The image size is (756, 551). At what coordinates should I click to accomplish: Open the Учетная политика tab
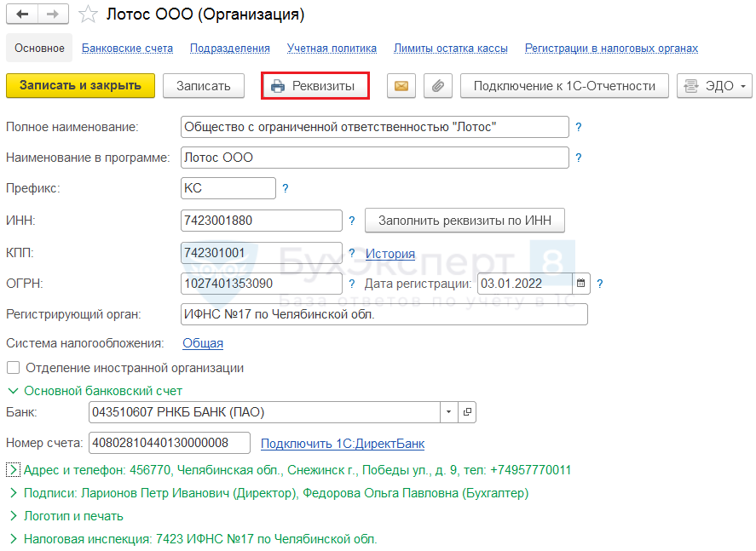[332, 49]
